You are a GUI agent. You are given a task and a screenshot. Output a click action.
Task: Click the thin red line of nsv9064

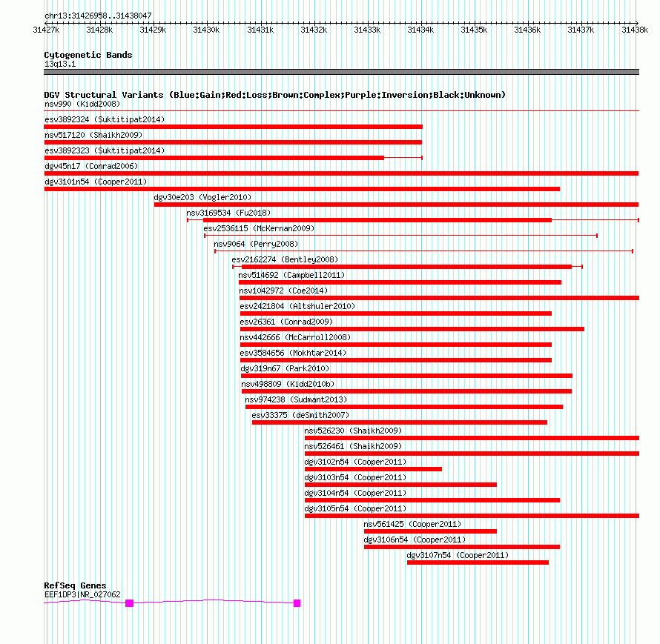pos(424,251)
